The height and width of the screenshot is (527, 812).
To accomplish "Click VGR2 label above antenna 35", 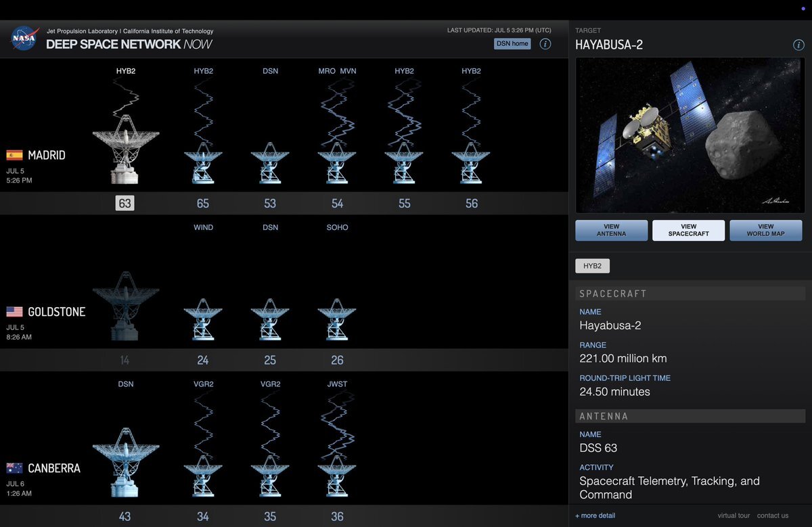I will coord(270,384).
